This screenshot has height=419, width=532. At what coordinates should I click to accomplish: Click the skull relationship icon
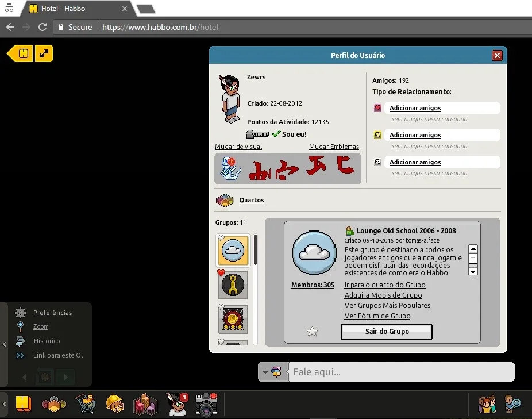point(377,162)
